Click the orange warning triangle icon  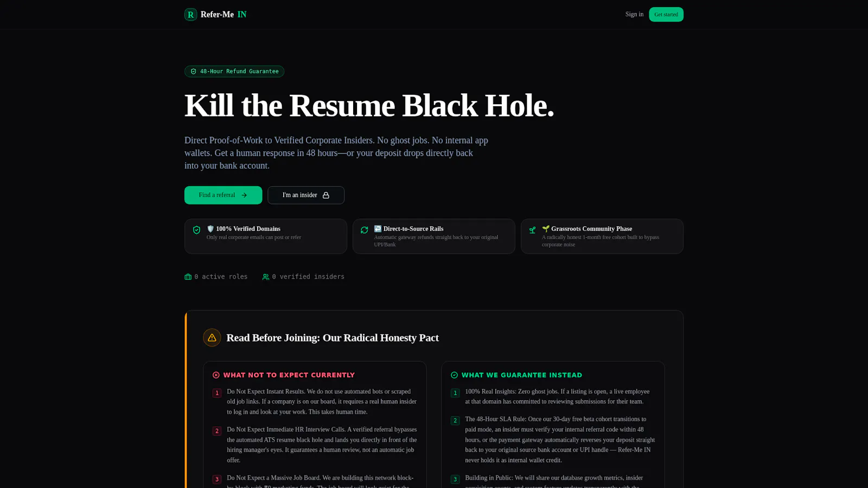(212, 338)
